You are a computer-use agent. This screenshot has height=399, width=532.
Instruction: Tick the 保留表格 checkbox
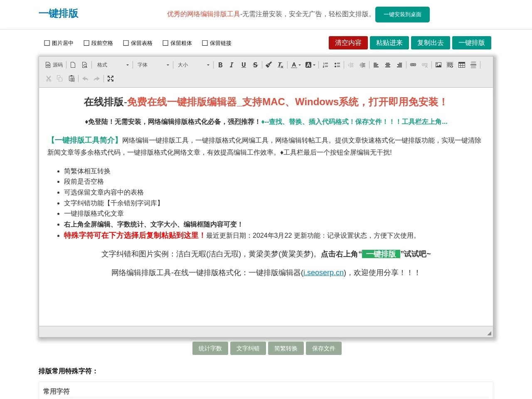[x=126, y=43]
